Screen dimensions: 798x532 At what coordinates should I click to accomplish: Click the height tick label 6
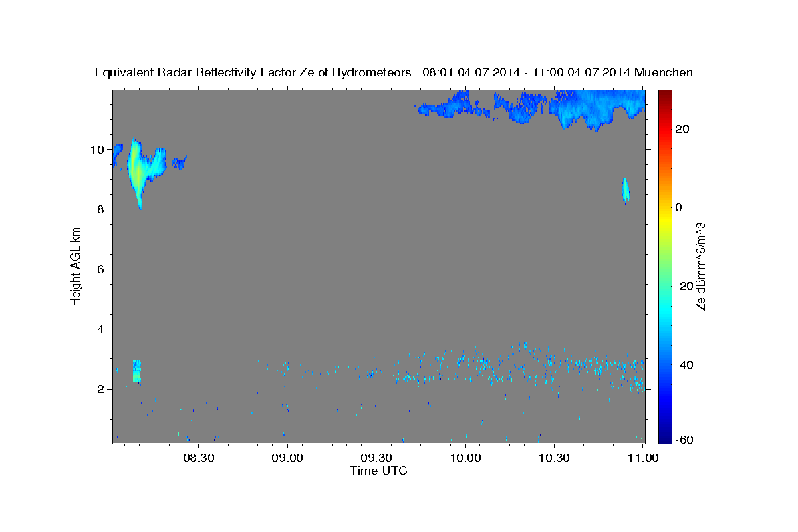[101, 269]
